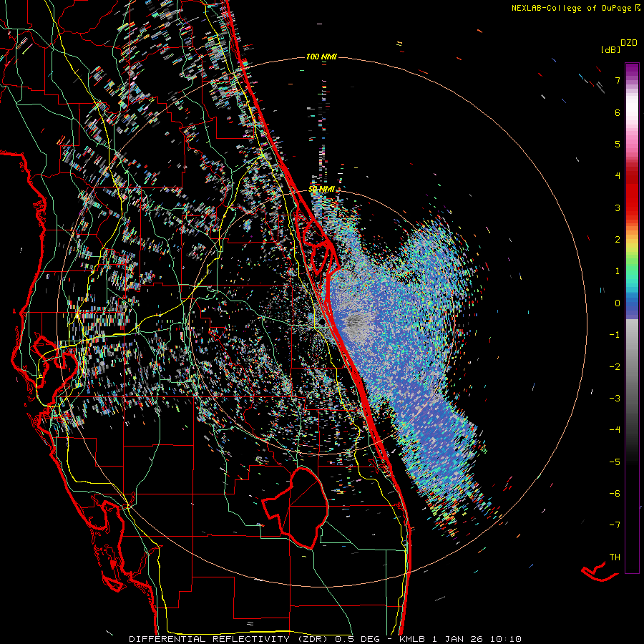Click the (ZDR) abbreviation in the caption
The width and height of the screenshot is (644, 644).
click(x=313, y=639)
